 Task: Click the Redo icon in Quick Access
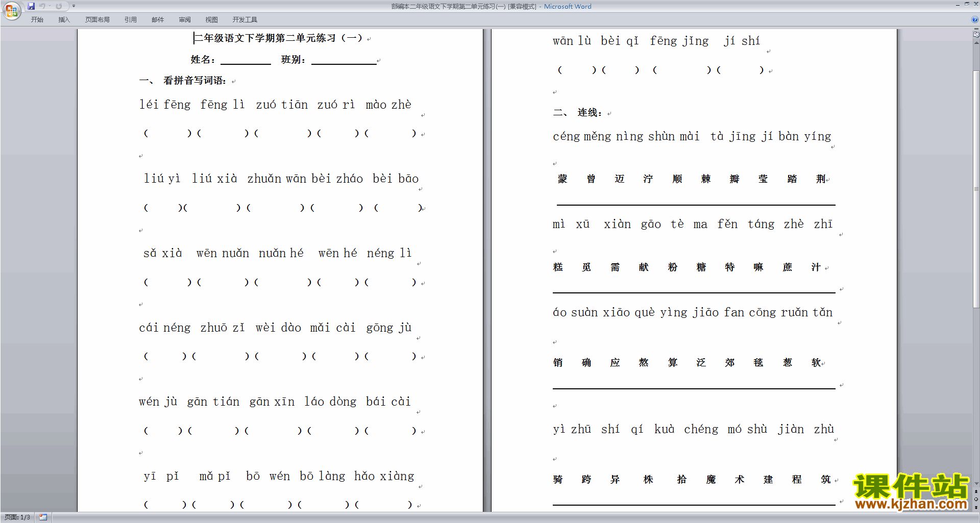pyautogui.click(x=59, y=6)
